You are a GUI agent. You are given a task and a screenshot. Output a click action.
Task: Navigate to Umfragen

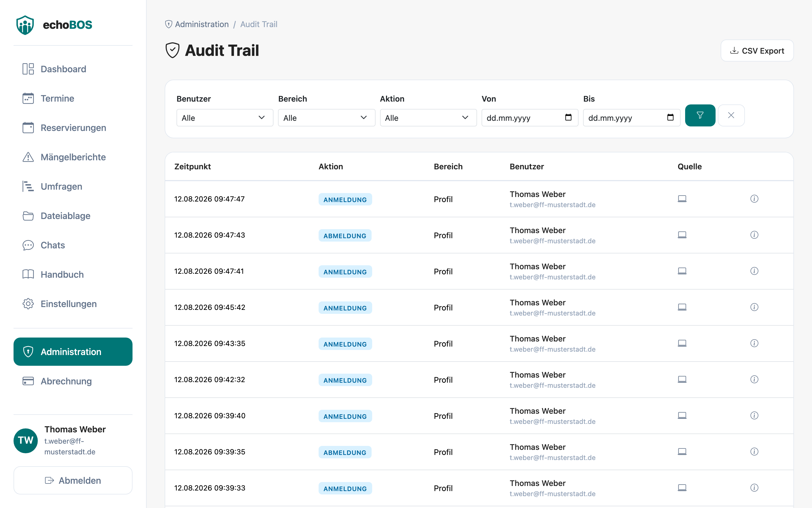(x=73, y=187)
